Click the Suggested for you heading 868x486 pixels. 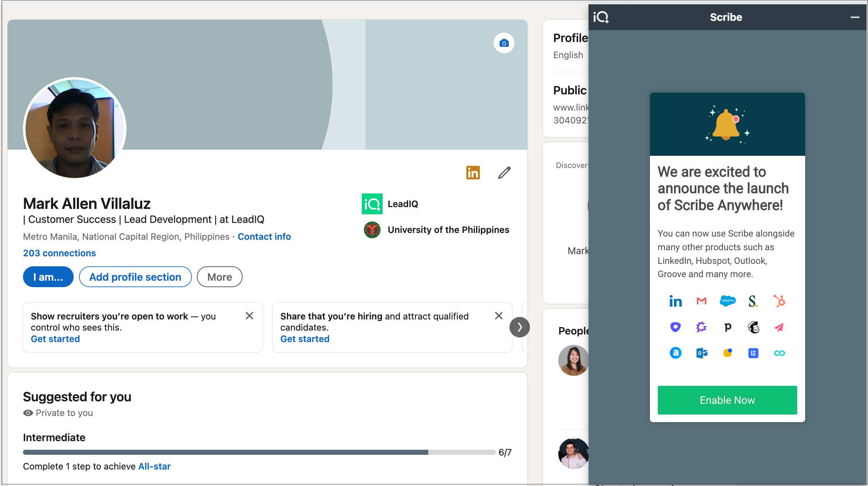coord(77,397)
